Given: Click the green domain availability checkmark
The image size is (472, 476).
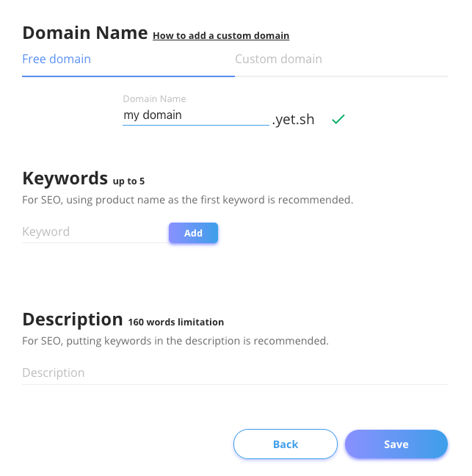Looking at the screenshot, I should point(338,119).
